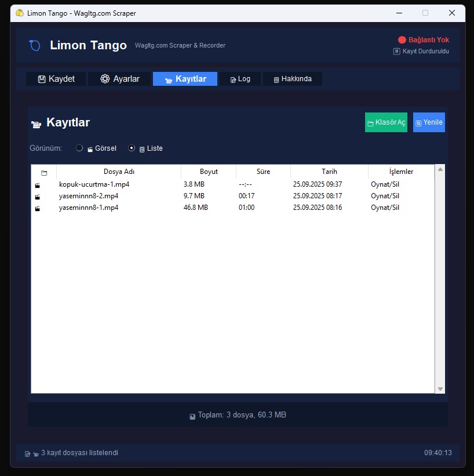Sort by Boyut column header
Image resolution: width=474 pixels, height=476 pixels.
pyautogui.click(x=209, y=172)
